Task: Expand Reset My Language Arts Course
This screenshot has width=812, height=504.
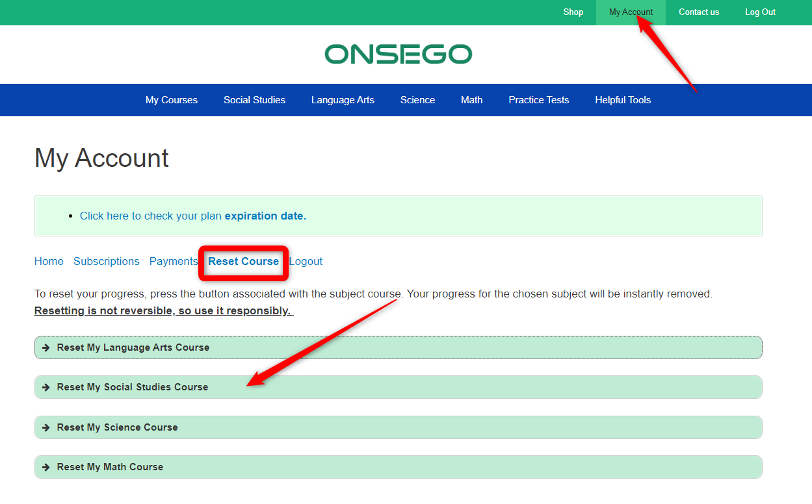Action: click(398, 347)
